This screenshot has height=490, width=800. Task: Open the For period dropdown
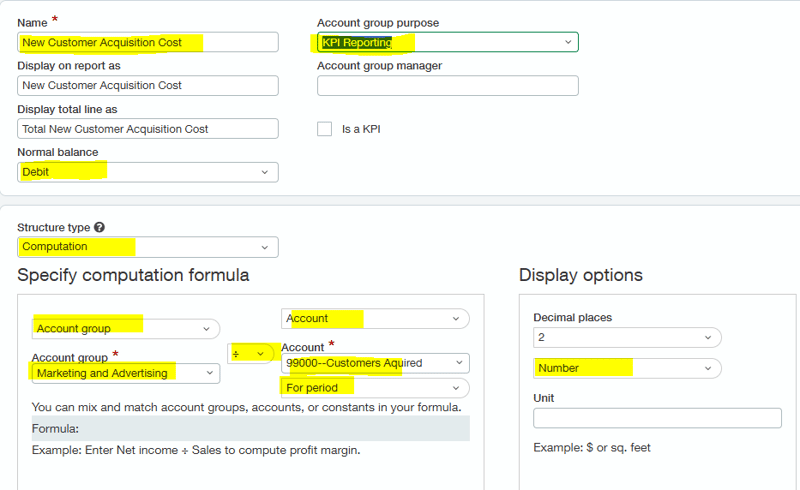(375, 387)
